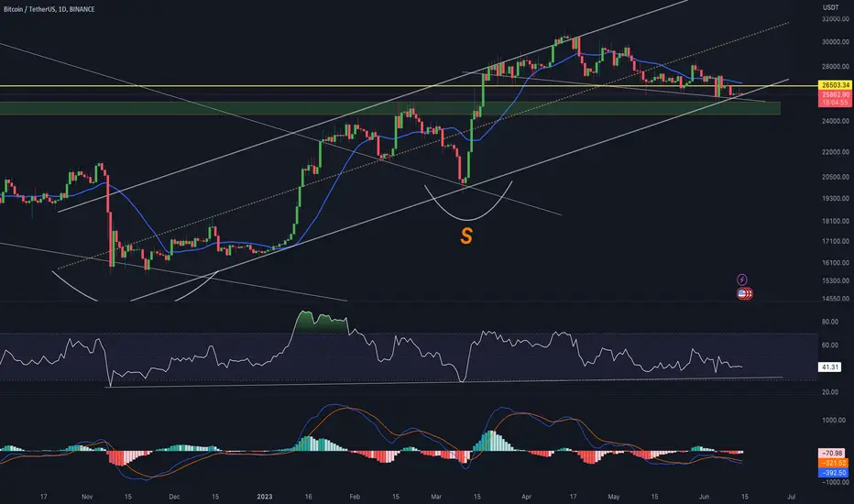Select the orange S text label
The image size is (854, 504).
pyautogui.click(x=466, y=236)
